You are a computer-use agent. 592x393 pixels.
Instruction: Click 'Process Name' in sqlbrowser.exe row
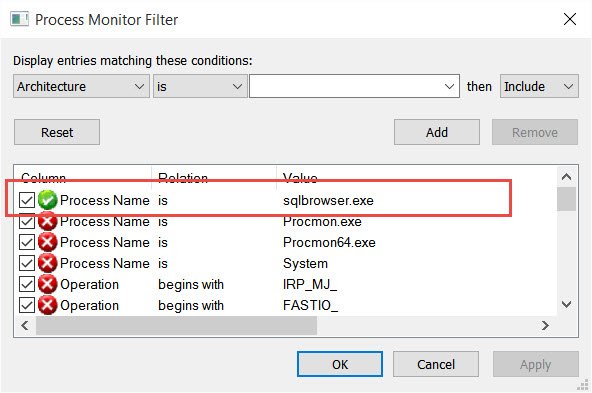point(105,200)
